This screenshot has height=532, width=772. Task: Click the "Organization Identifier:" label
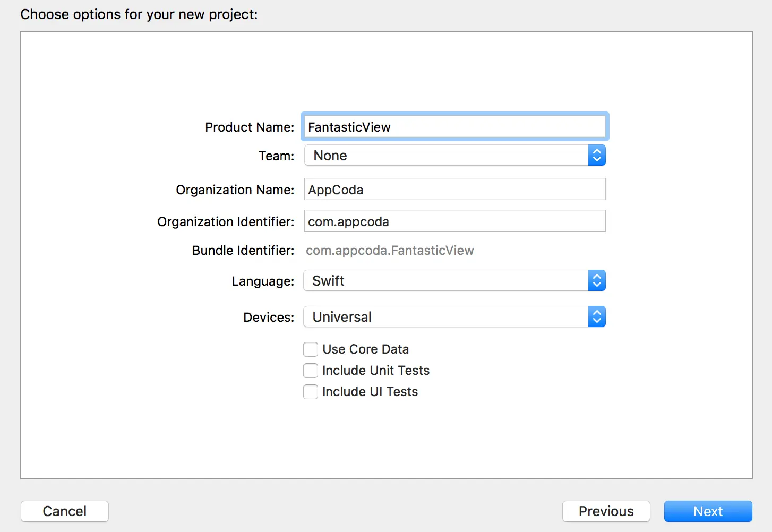click(226, 222)
